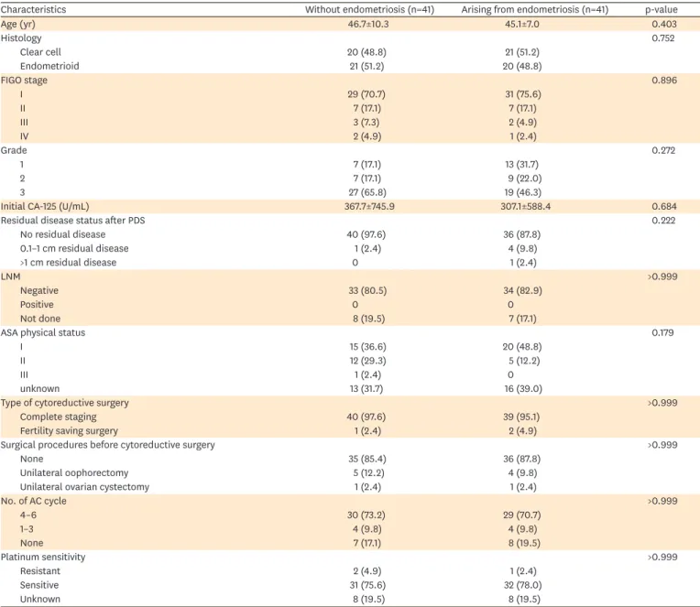Click Grade 3 value '27 (65.8)'
Viewport: 700px width, 607px height.
(367, 192)
